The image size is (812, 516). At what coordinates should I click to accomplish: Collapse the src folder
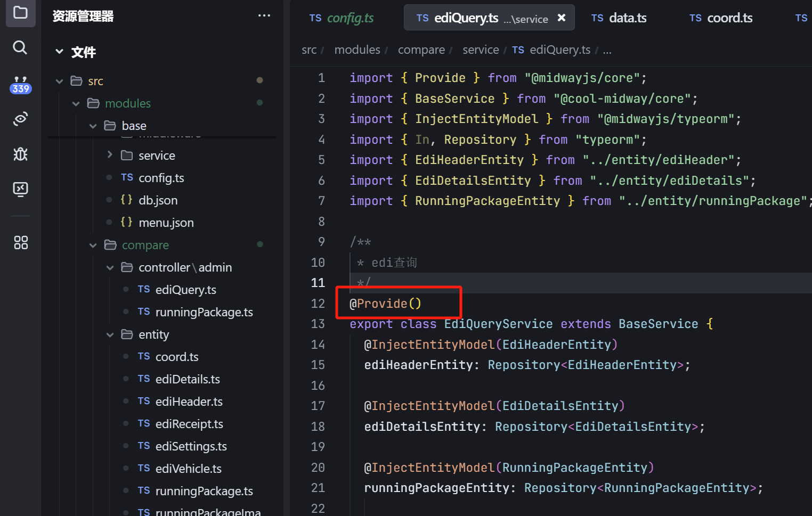coord(60,81)
